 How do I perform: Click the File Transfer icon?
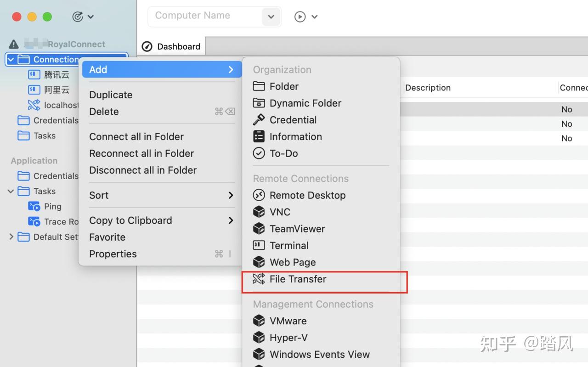tap(259, 279)
